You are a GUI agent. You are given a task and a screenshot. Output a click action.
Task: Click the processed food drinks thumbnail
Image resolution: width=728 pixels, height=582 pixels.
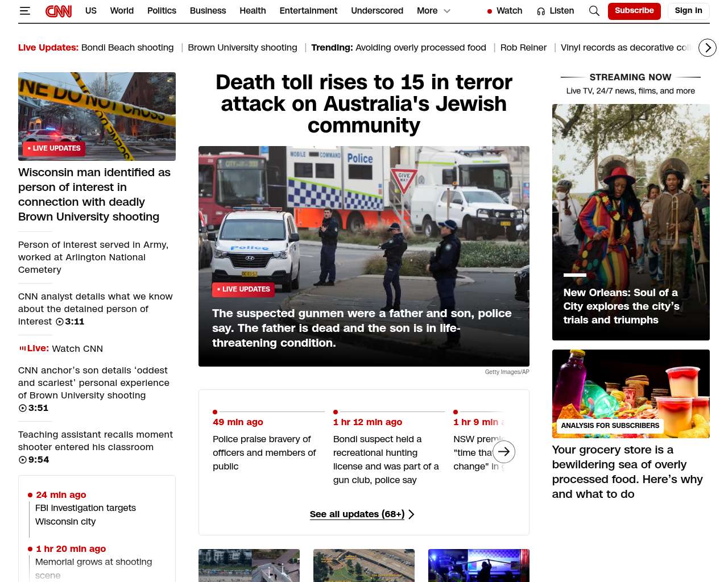click(x=631, y=394)
